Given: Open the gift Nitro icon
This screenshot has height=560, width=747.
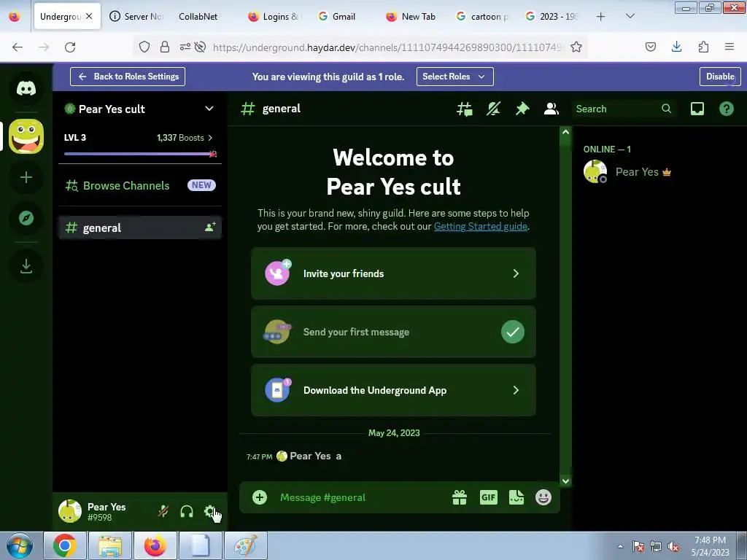Looking at the screenshot, I should point(460,497).
